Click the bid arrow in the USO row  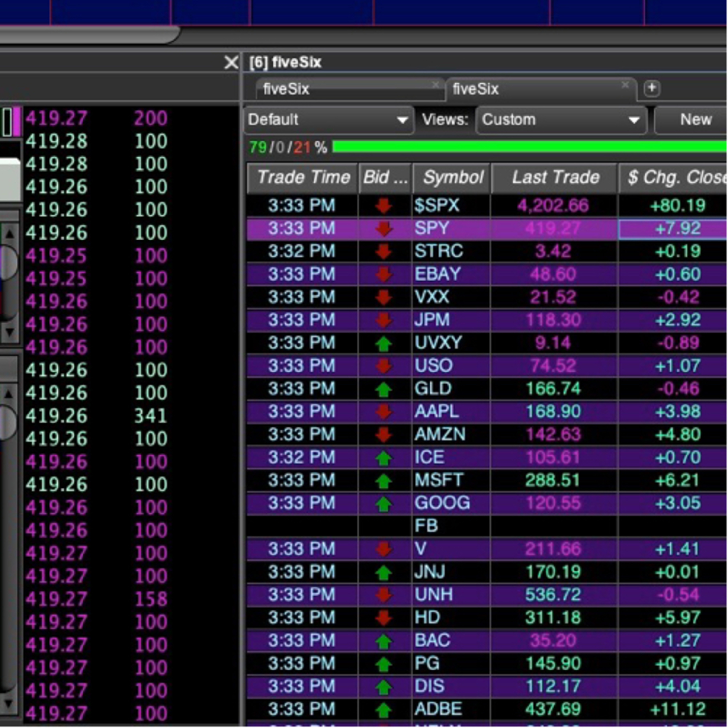tap(384, 366)
